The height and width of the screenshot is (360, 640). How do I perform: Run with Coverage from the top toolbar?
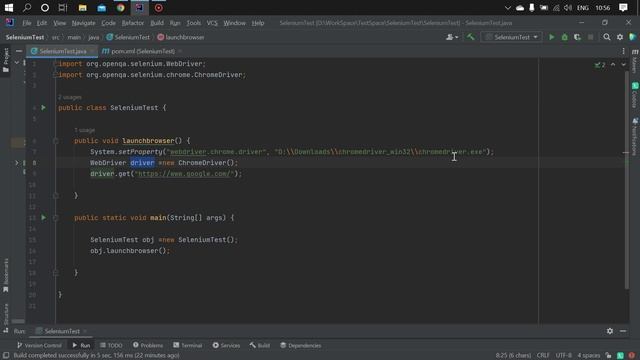coord(577,37)
